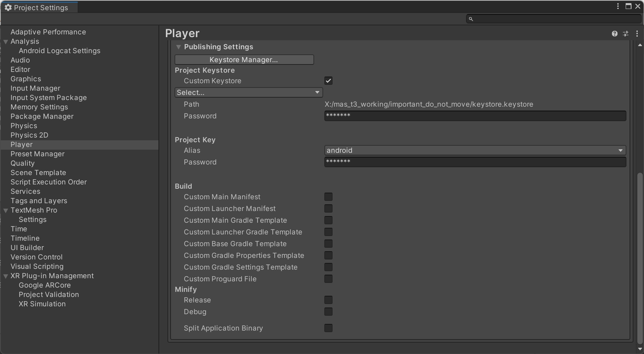Screen dimensions: 644x354
Task: Click the scrollbar up arrow
Action: (x=640, y=45)
